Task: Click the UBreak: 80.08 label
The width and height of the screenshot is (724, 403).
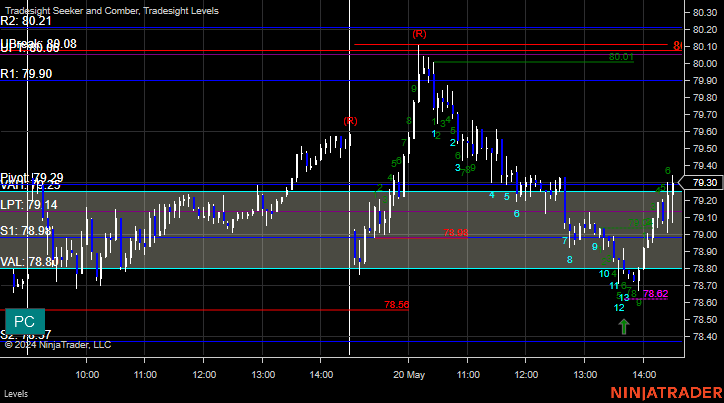Action: [38, 43]
